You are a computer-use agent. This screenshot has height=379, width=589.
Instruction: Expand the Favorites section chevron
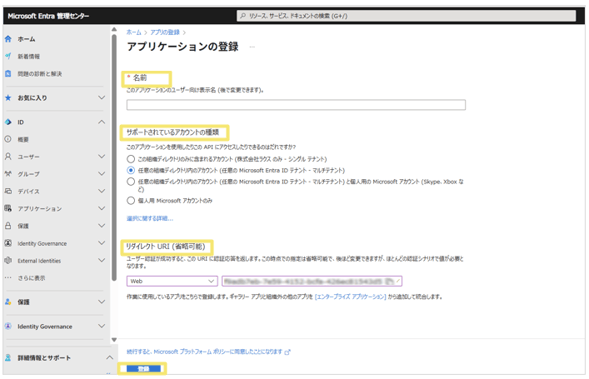(101, 98)
